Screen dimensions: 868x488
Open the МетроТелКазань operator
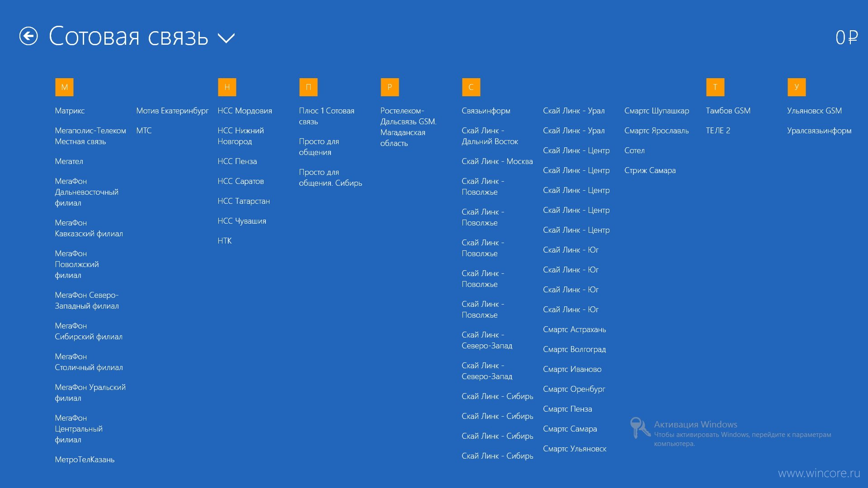pyautogui.click(x=85, y=460)
